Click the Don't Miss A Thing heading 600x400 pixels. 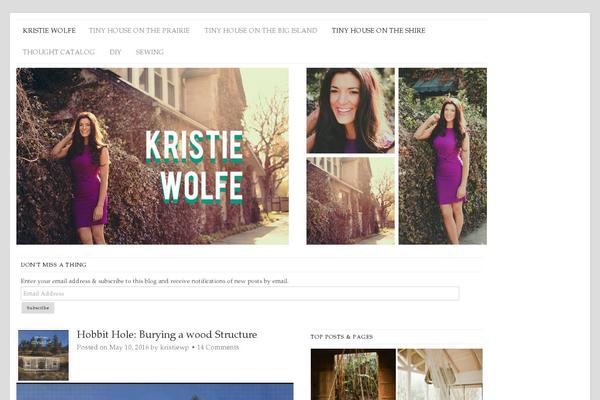tap(54, 265)
